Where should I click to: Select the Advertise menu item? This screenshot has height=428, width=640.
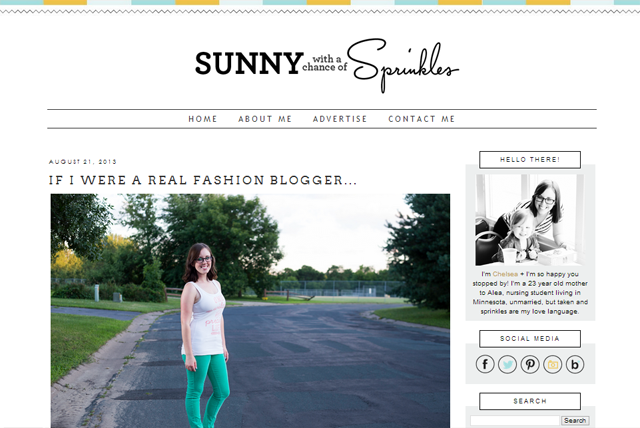340,119
